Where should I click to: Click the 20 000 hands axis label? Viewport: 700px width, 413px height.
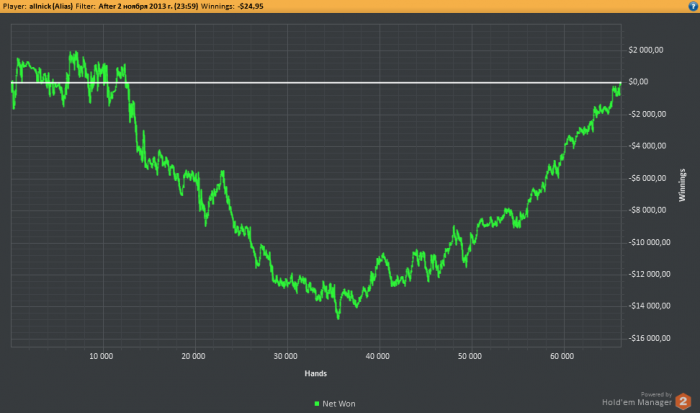point(193,356)
